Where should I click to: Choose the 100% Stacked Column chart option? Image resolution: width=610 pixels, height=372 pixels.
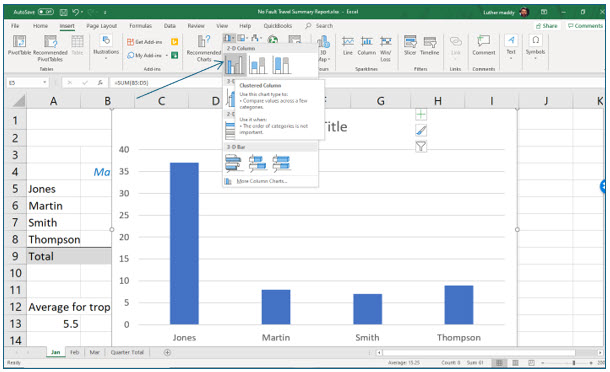point(281,65)
